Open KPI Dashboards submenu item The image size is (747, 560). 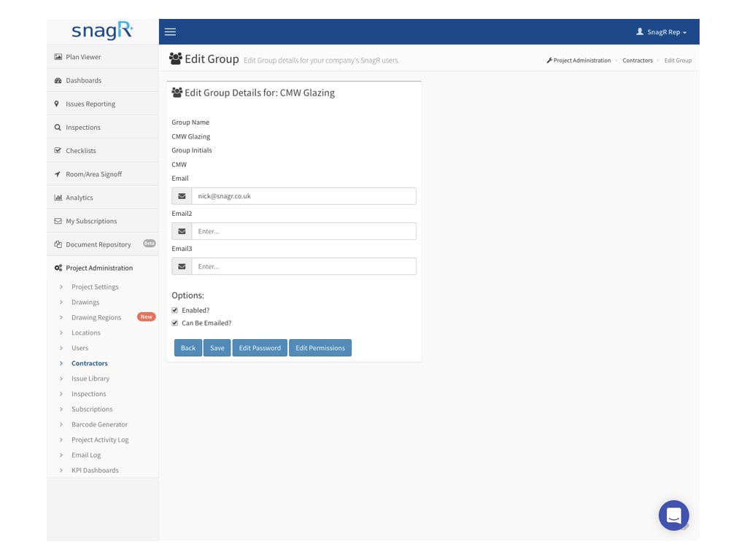[x=96, y=470]
